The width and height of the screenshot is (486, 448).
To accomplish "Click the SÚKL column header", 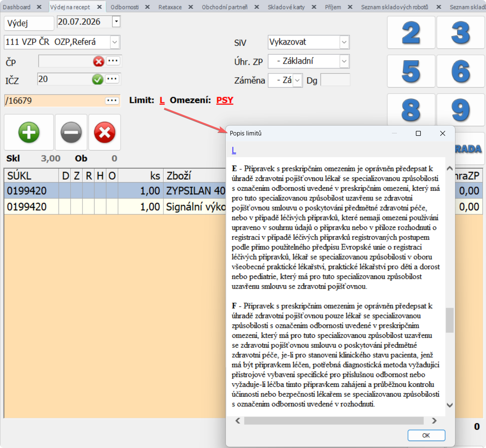I will point(31,175).
